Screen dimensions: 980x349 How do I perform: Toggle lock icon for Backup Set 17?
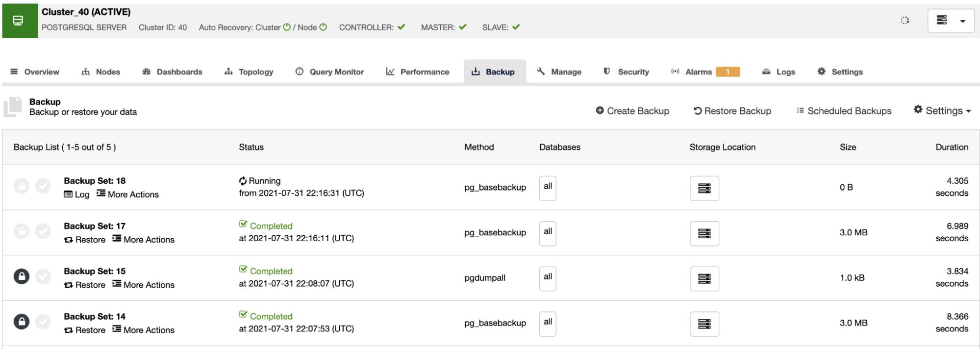coord(22,231)
